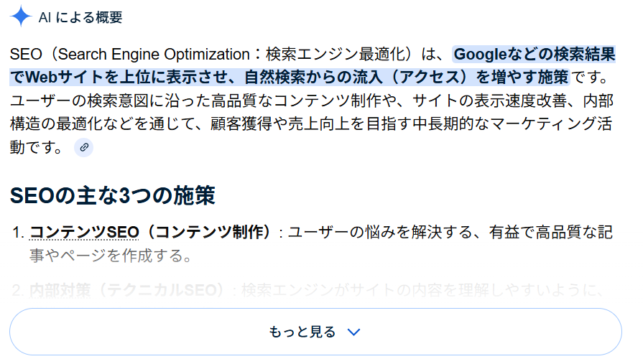
Task: Click the bold （コンテンツ制作） text
Action: tap(208, 232)
